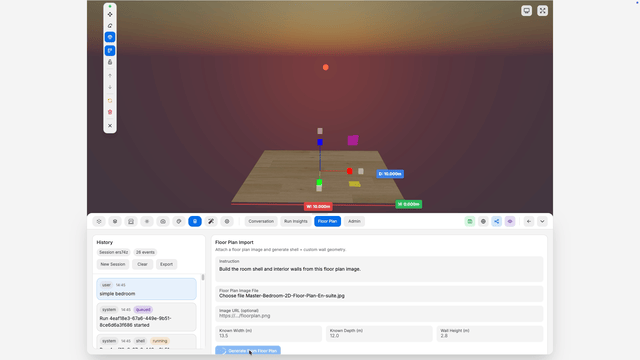Select the move/translate tool in vertical toolbar

tap(110, 15)
